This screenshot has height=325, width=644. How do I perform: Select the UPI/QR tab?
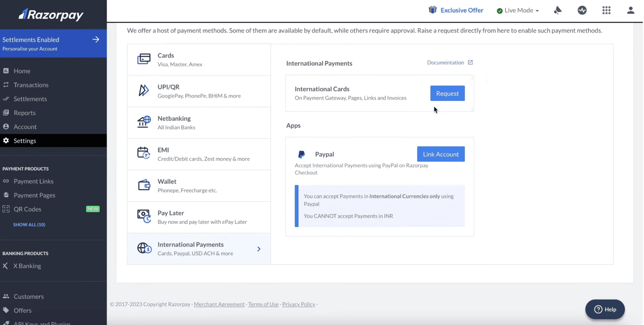[199, 91]
